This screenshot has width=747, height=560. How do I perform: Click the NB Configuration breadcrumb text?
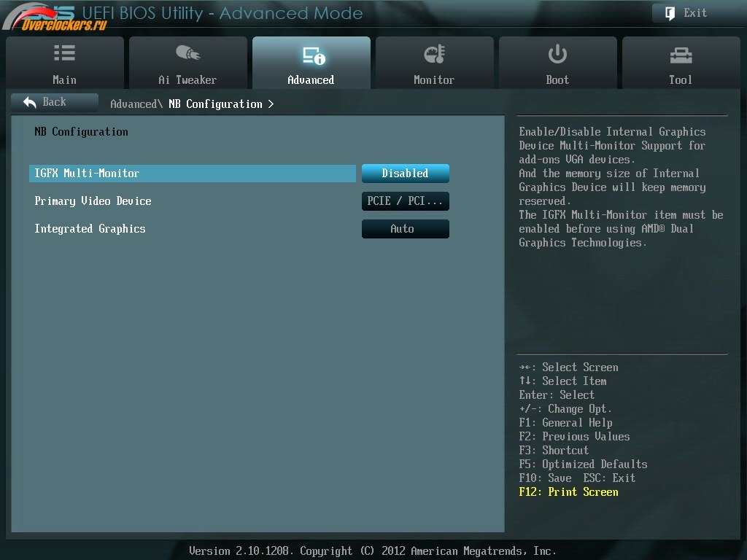click(x=215, y=104)
